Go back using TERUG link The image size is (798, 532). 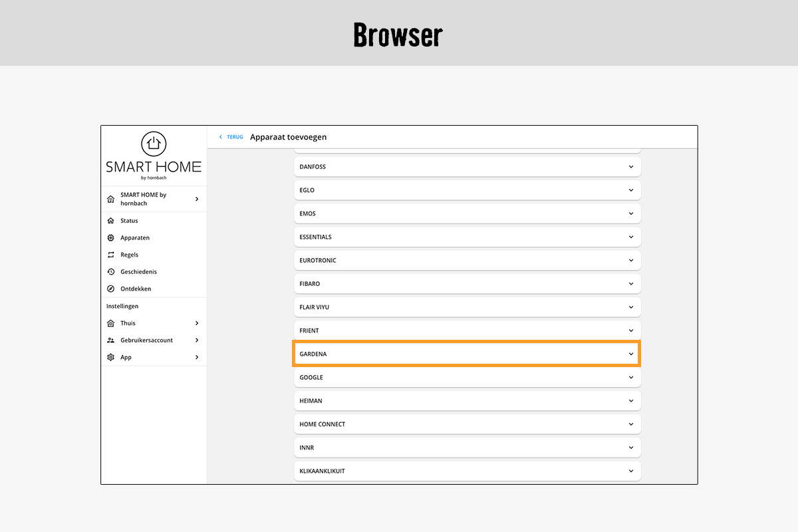click(x=235, y=137)
